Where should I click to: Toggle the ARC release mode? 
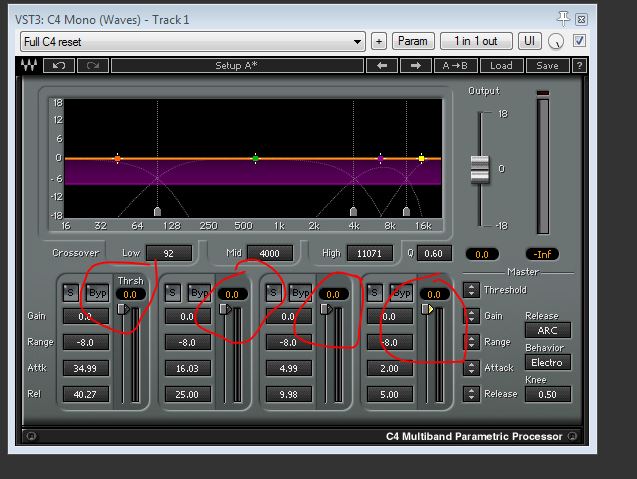point(548,330)
